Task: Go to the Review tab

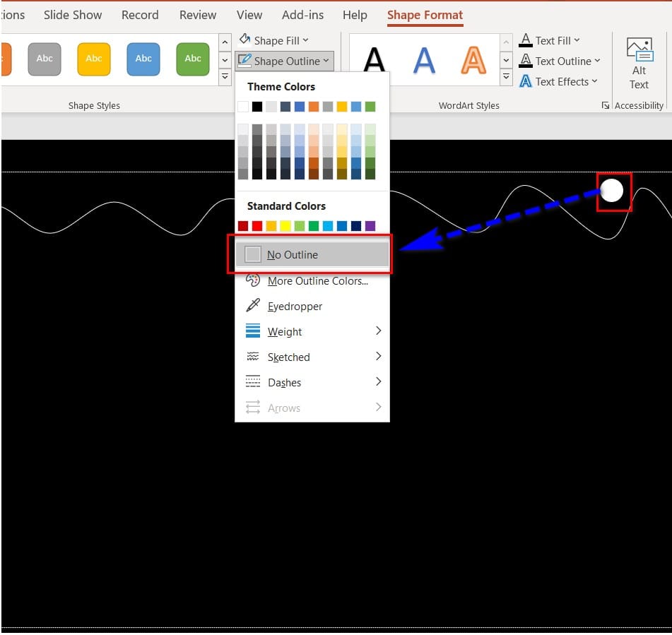Action: [198, 15]
